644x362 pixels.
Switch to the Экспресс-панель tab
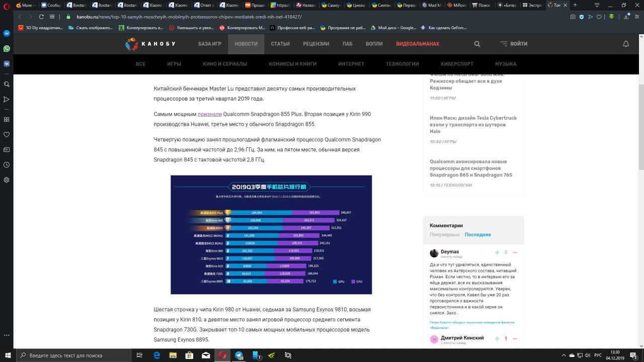click(533, 5)
